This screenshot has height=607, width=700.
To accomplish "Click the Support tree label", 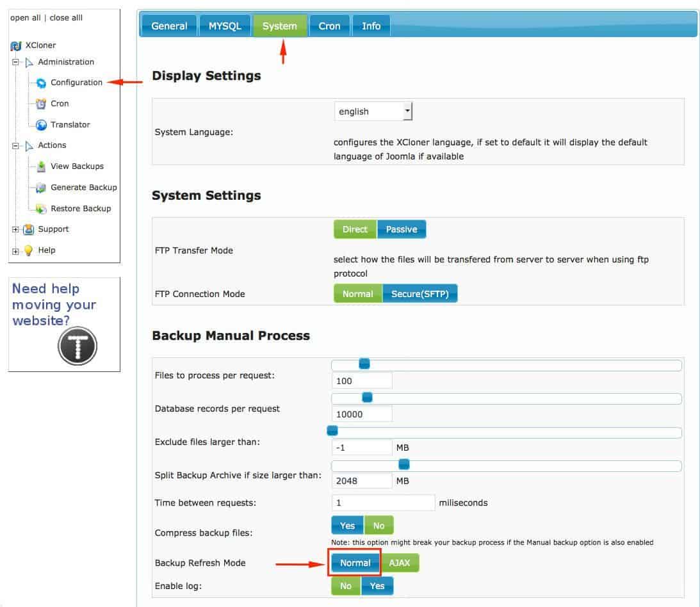I will click(x=54, y=229).
